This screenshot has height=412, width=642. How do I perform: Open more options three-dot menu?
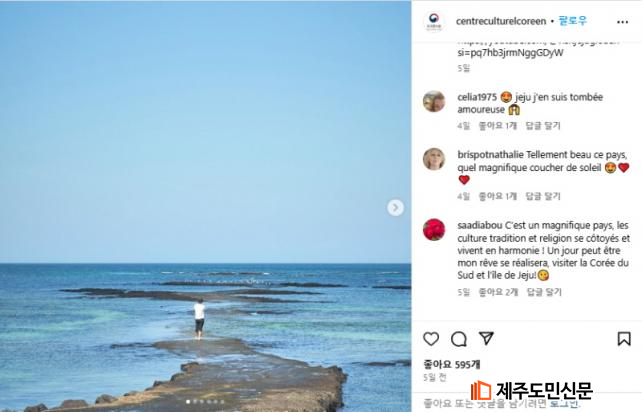click(x=622, y=22)
